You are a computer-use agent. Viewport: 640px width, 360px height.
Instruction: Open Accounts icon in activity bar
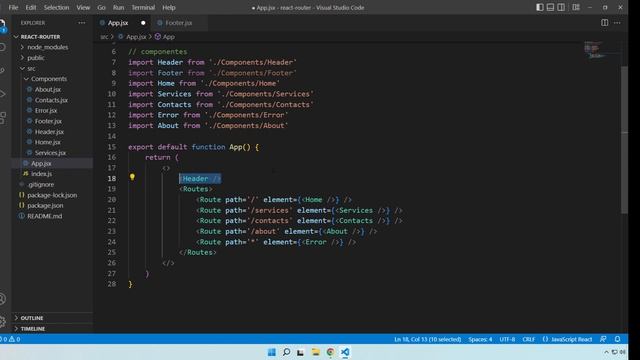pos(3,299)
